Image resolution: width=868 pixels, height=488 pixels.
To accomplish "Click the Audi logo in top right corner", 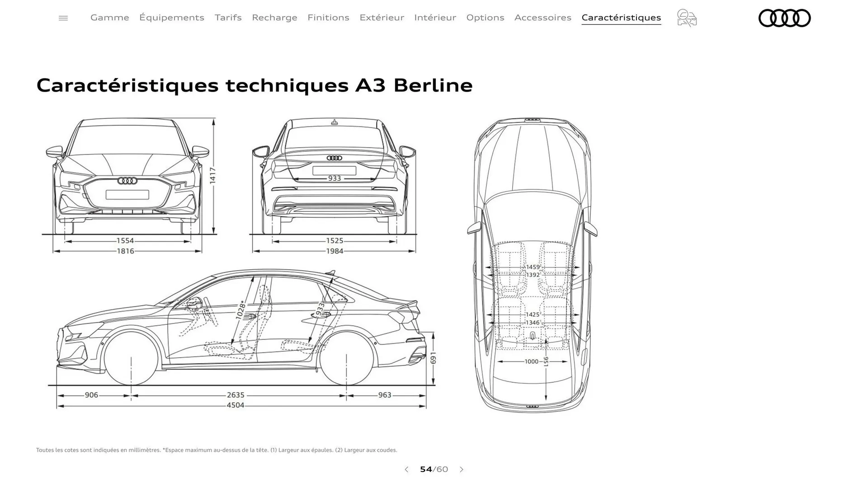I will 785,18.
